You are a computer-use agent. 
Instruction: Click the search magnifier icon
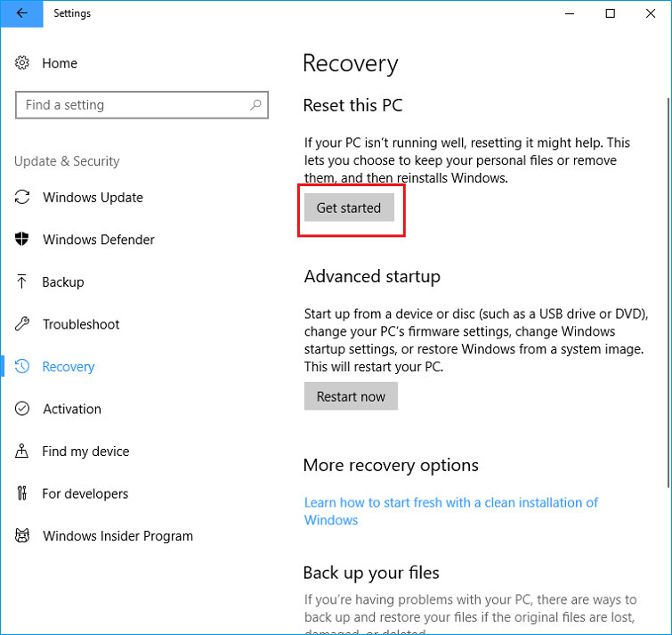click(x=255, y=105)
